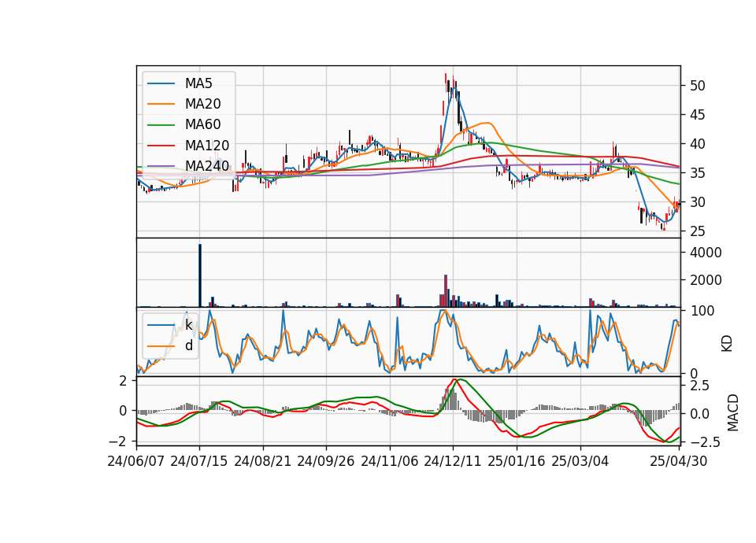The image size is (756, 543).
Task: Click the volume spike bar near 24/12/11
Action: 446,290
